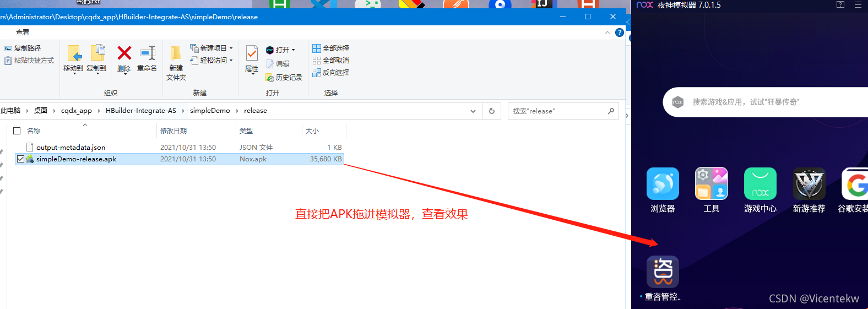868x309 pixels.
Task: Click the 35,680 KB size cell
Action: [x=325, y=159]
